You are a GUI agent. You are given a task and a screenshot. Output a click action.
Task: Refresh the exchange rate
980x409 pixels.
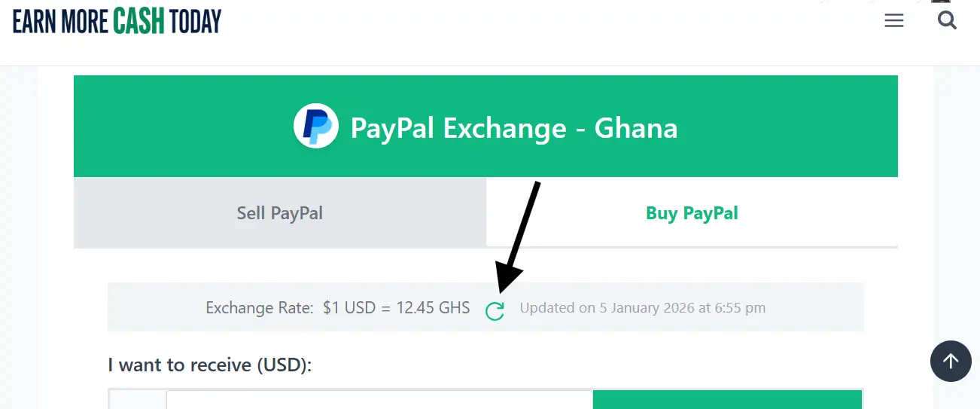pos(495,310)
